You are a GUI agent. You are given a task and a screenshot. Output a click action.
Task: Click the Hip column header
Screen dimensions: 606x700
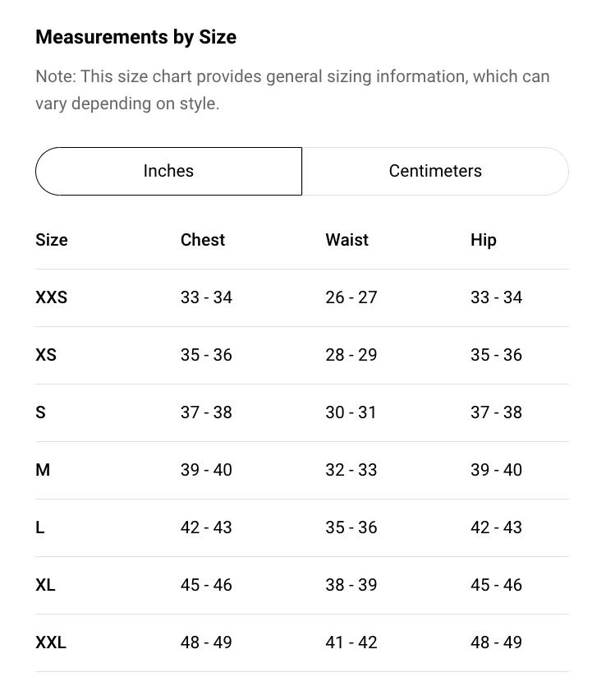(x=484, y=240)
